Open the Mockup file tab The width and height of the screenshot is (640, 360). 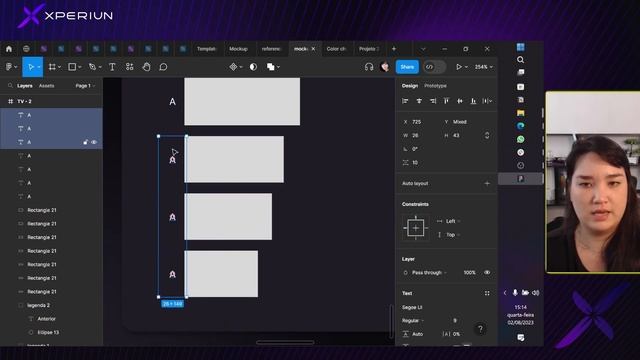click(x=238, y=49)
